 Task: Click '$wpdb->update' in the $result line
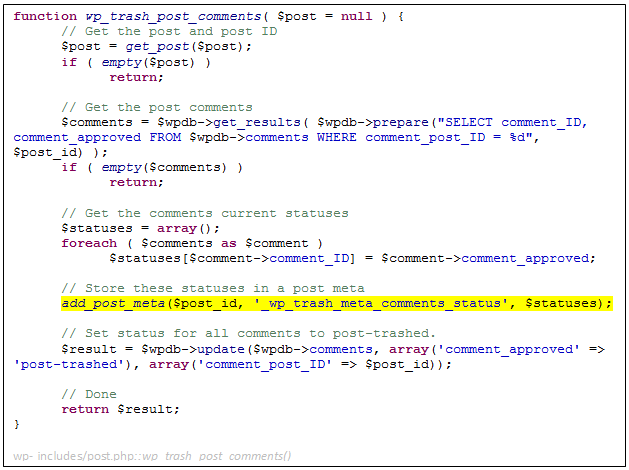[193, 349]
